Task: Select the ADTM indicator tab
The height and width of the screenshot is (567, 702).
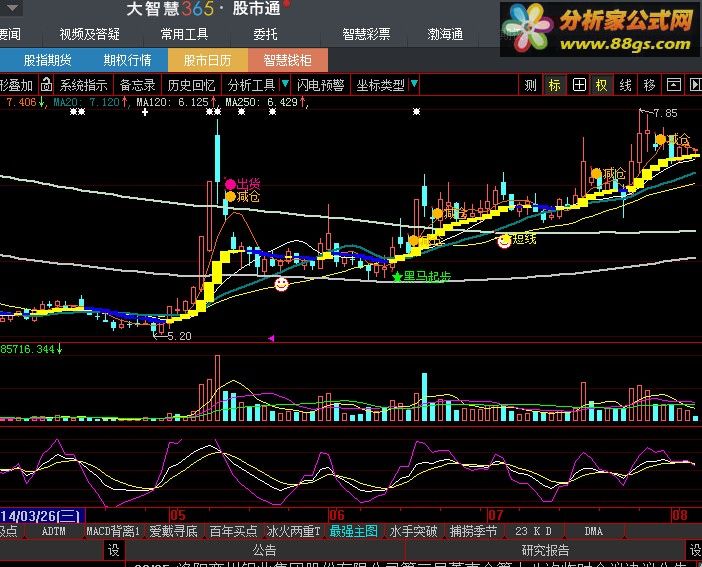Action: tap(53, 531)
